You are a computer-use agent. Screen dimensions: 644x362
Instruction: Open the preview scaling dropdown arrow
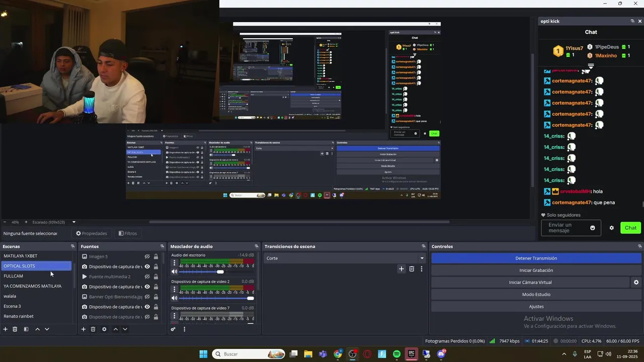[74, 222]
